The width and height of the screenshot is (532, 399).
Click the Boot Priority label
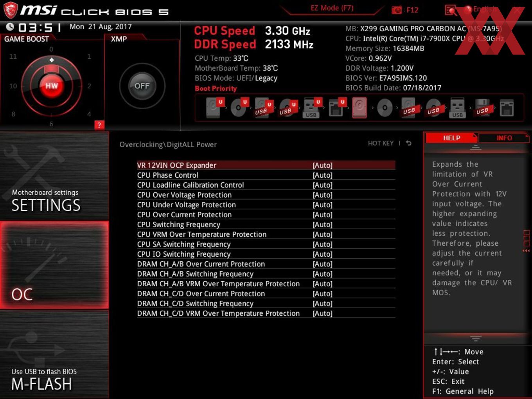tap(216, 88)
